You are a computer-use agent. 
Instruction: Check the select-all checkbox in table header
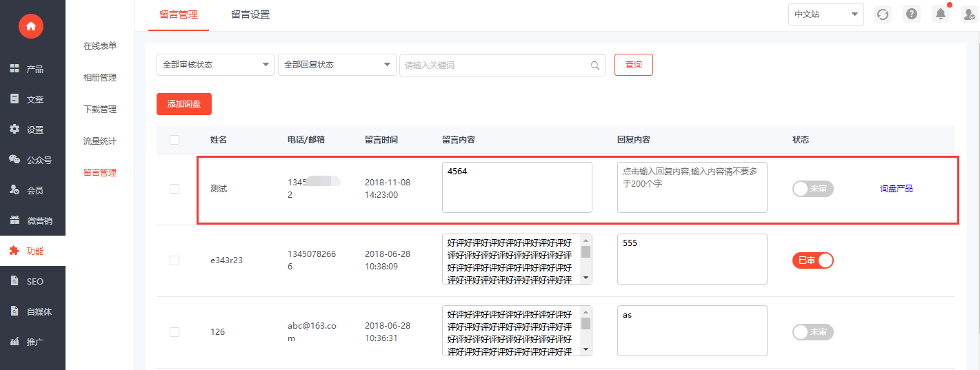[174, 140]
